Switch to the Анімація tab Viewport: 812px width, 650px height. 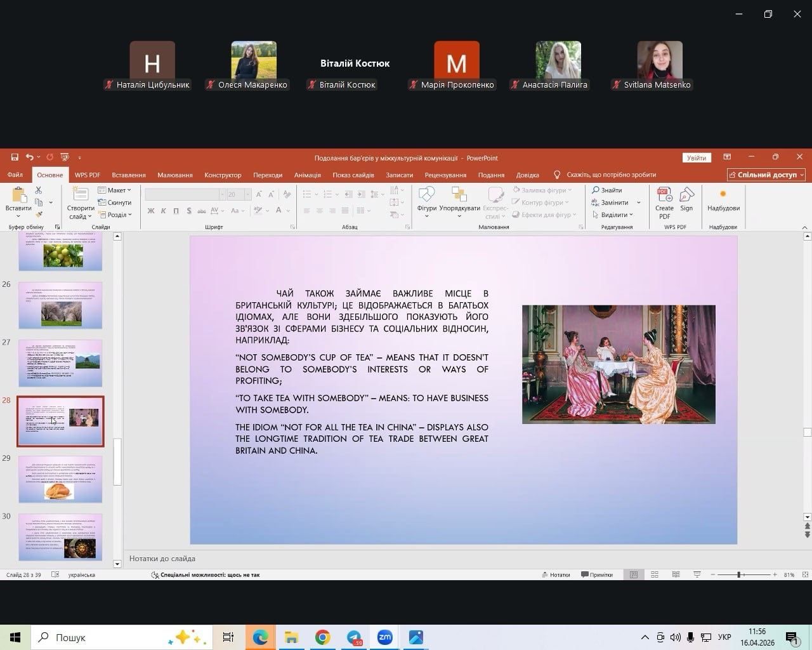click(307, 175)
